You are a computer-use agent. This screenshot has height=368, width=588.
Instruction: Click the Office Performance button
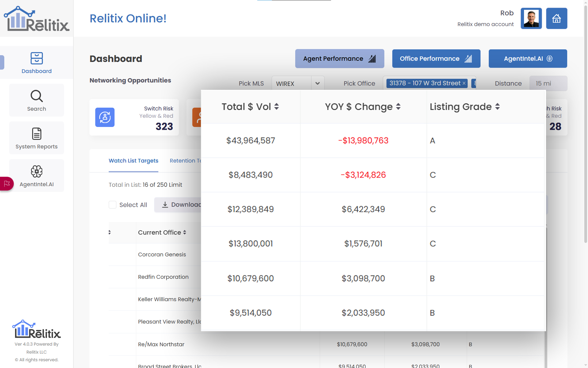coord(436,59)
